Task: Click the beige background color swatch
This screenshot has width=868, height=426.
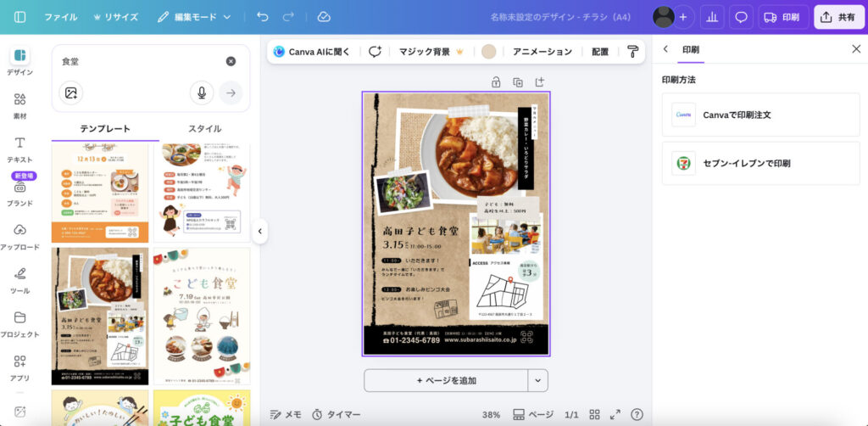Action: 488,52
